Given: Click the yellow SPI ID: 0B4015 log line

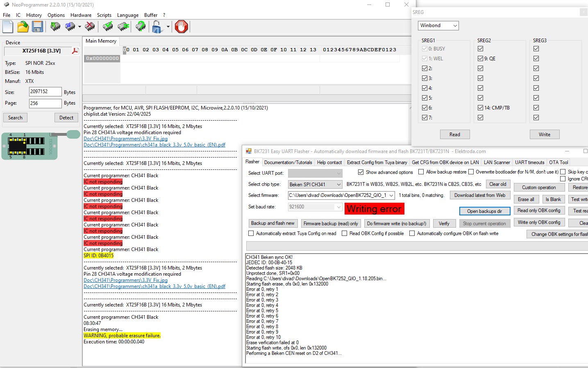Looking at the screenshot, I should (x=99, y=256).
